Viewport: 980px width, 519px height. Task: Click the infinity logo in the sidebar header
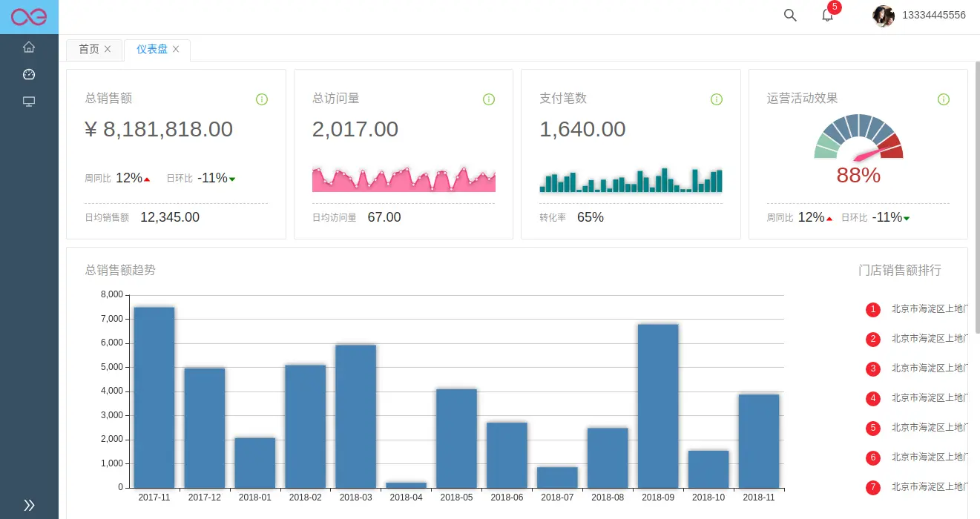pos(29,16)
